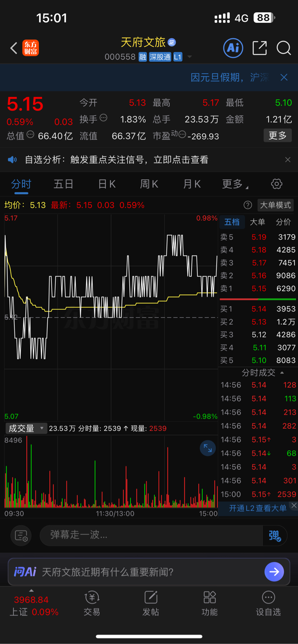The height and width of the screenshot is (644, 298).
Task: Switch to the 月K tab
Action: [192, 184]
